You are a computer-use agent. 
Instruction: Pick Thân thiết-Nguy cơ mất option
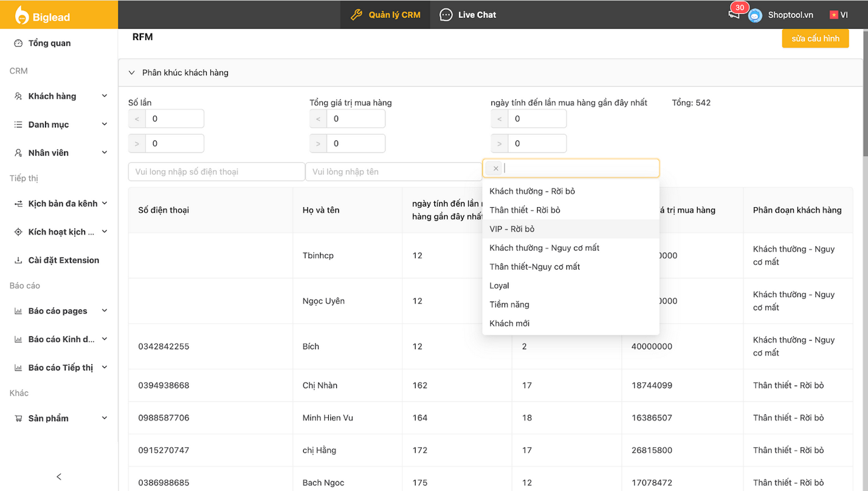(x=571, y=266)
